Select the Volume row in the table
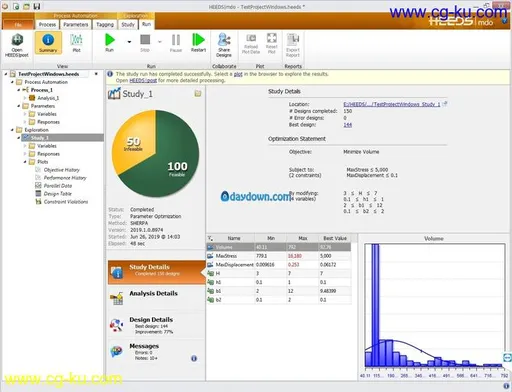512x392 pixels. click(x=279, y=247)
